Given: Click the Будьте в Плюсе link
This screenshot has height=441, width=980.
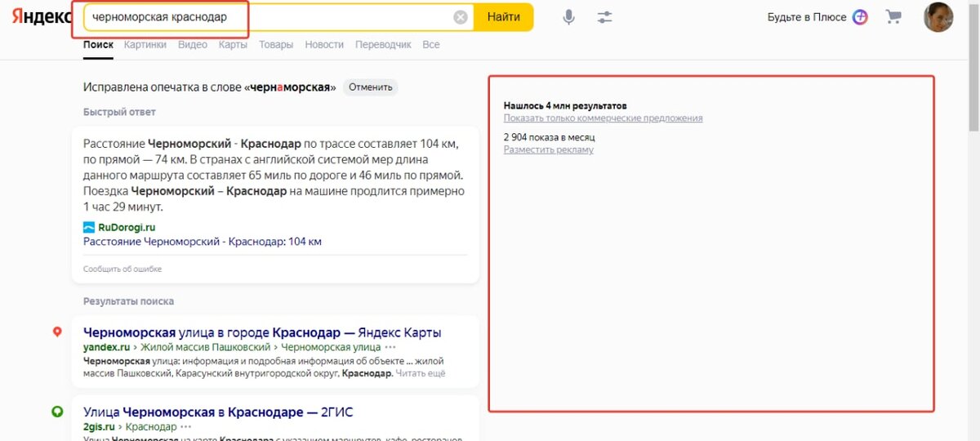Looking at the screenshot, I should 807,17.
